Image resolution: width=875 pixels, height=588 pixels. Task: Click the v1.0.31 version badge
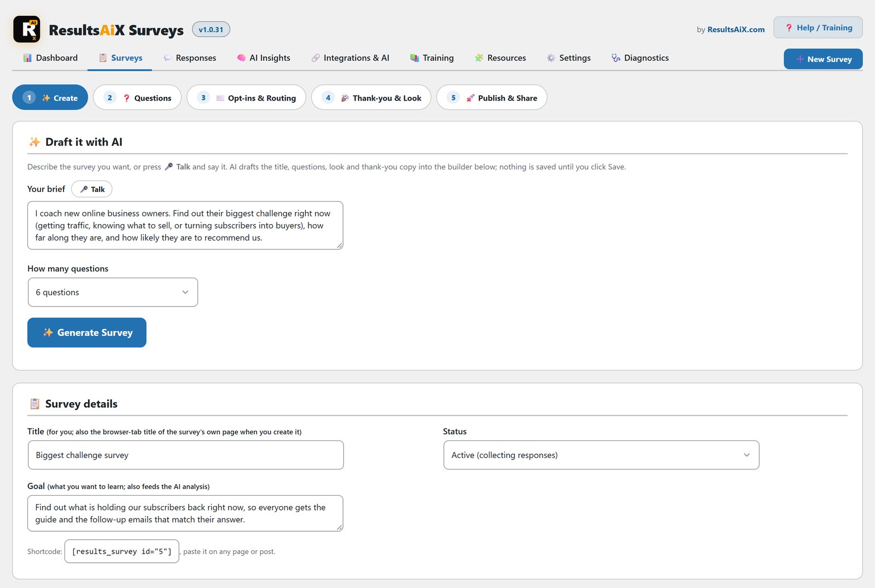click(x=211, y=30)
